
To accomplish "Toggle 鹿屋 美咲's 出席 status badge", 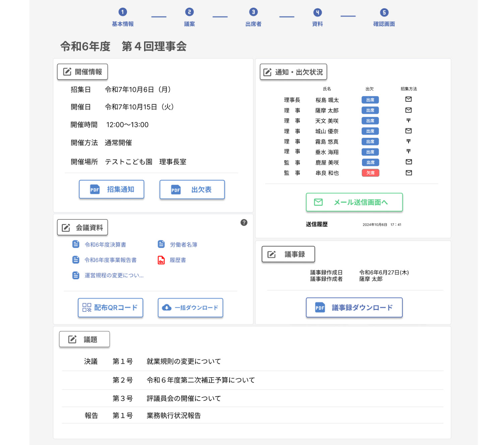I will click(x=370, y=162).
